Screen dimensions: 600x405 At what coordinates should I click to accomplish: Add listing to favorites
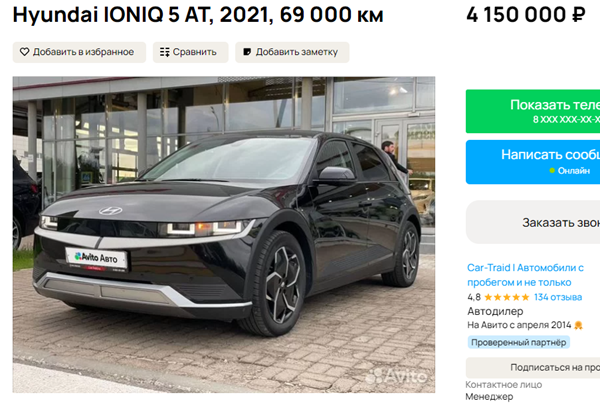[79, 52]
